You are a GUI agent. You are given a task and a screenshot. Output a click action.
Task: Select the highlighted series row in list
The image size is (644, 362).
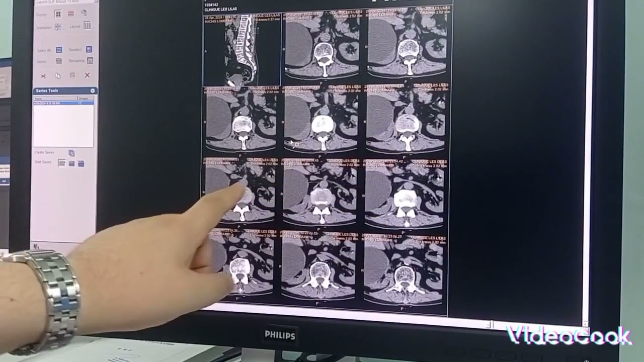click(x=63, y=103)
